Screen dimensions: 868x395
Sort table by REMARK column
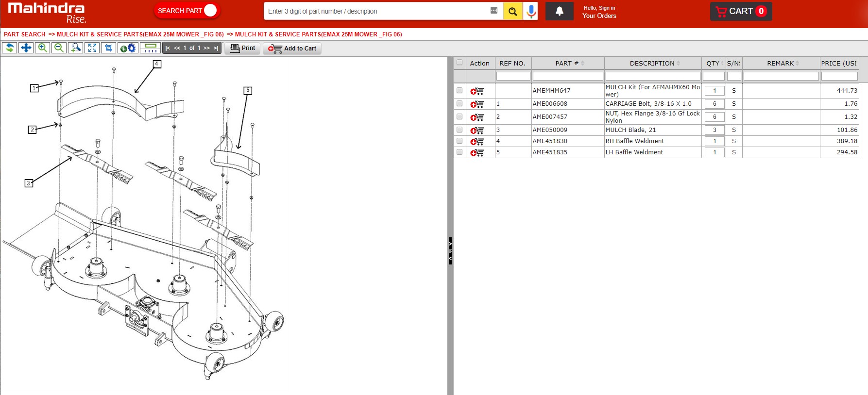pyautogui.click(x=781, y=63)
